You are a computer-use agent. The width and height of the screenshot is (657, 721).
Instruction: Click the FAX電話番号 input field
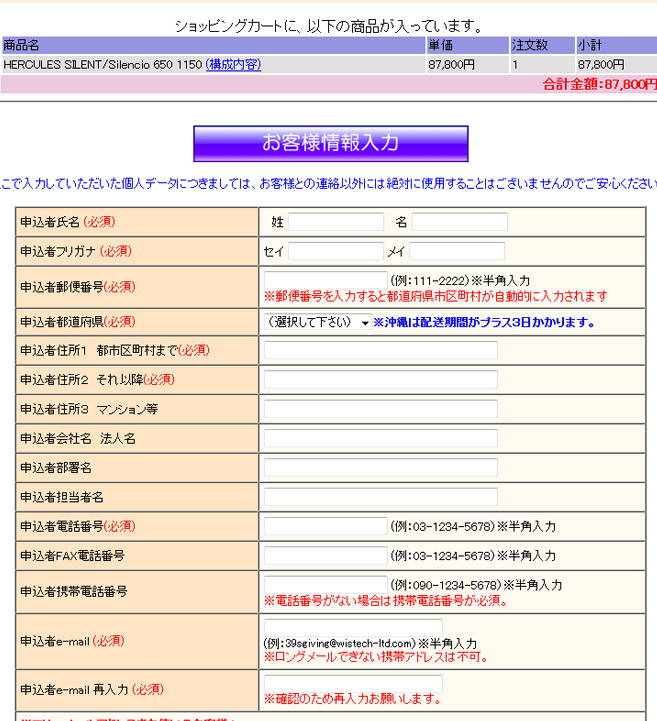[x=326, y=555]
